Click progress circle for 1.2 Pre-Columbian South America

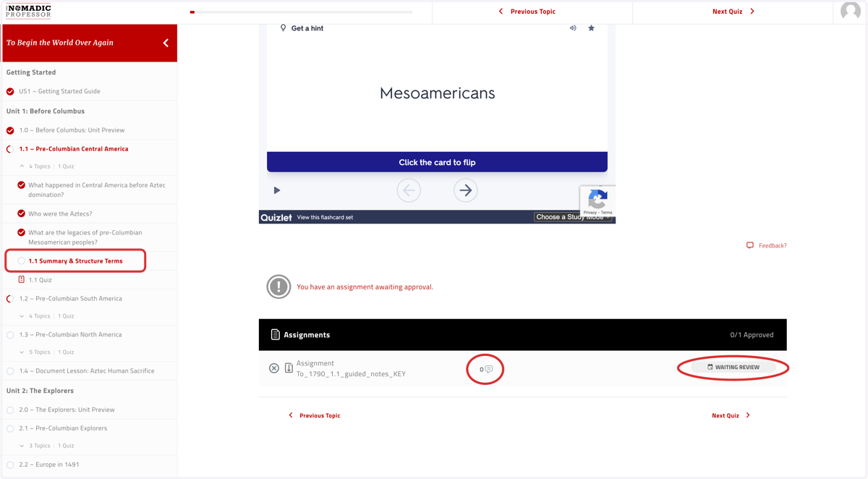click(x=10, y=299)
